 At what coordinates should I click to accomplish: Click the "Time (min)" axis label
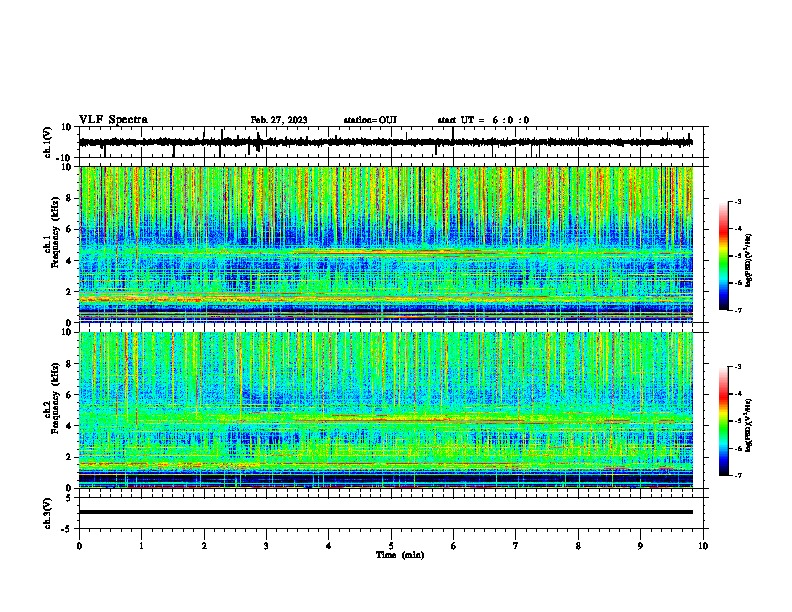(x=400, y=555)
